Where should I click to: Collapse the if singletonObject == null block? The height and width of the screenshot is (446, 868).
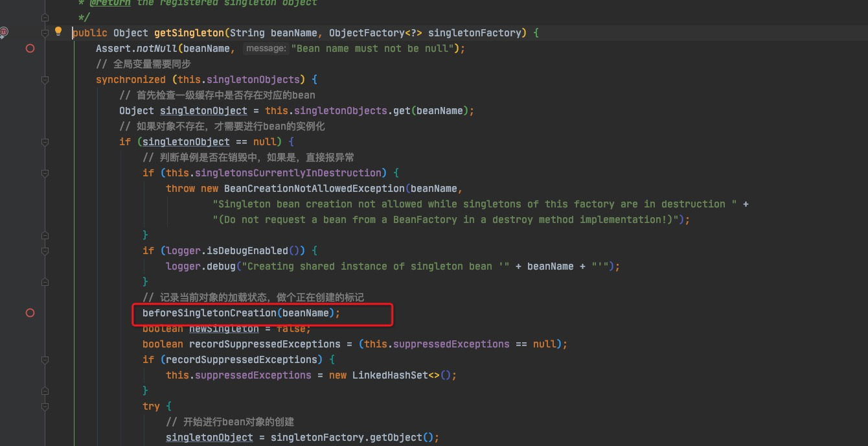(x=45, y=142)
